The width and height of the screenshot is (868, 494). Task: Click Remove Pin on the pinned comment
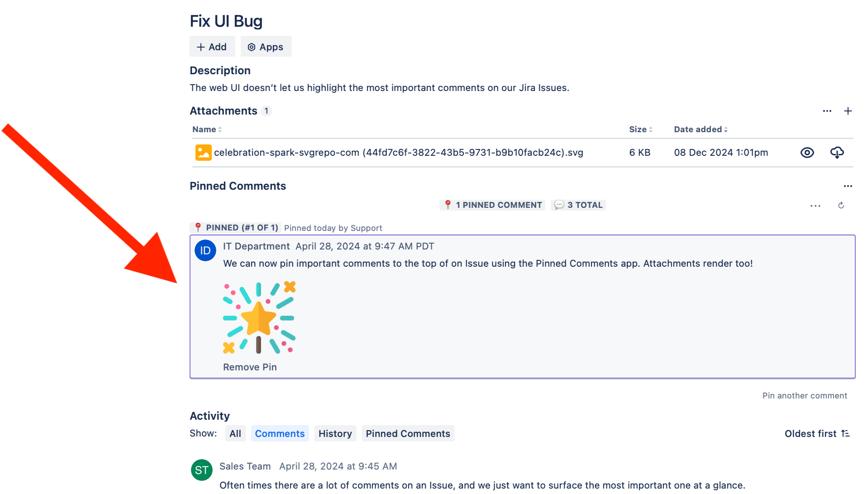(249, 367)
